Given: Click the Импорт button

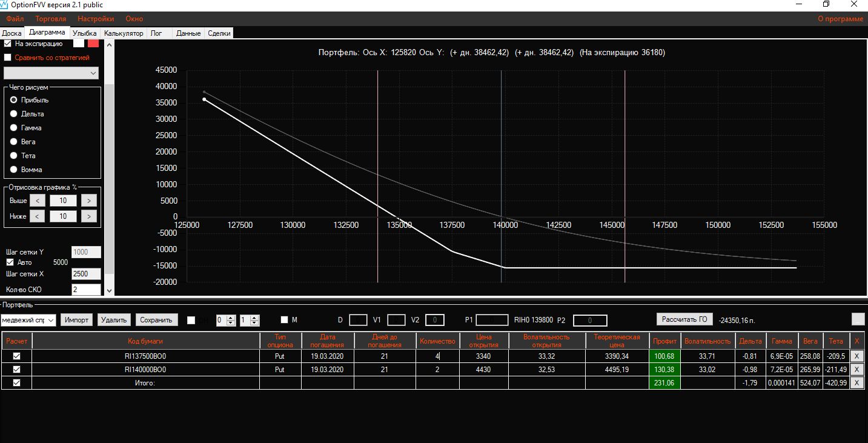Looking at the screenshot, I should click(77, 320).
